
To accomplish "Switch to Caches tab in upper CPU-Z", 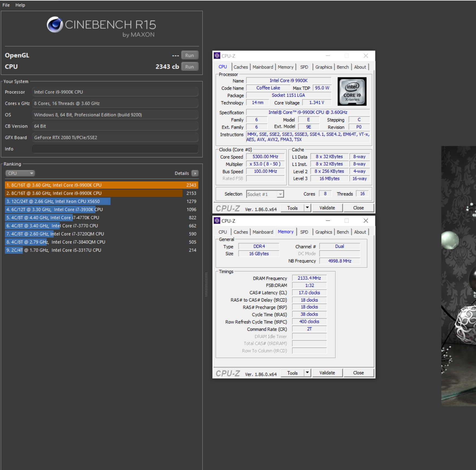I will coord(241,67).
